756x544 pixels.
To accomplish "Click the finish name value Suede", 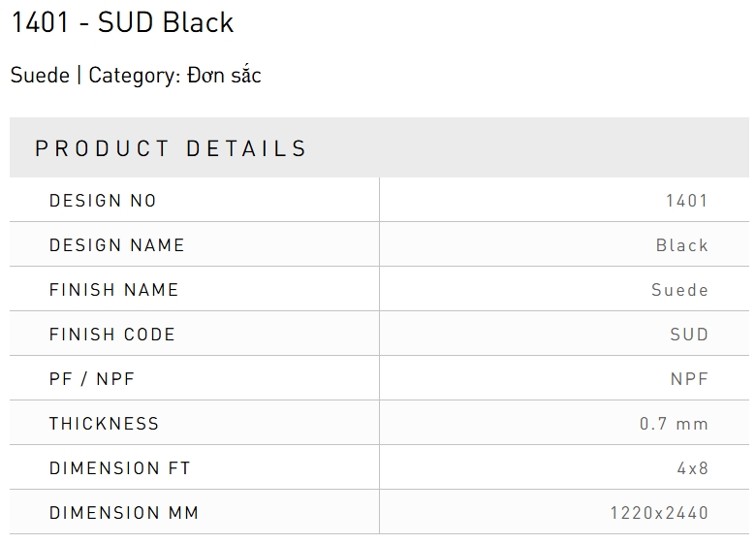I will (679, 290).
